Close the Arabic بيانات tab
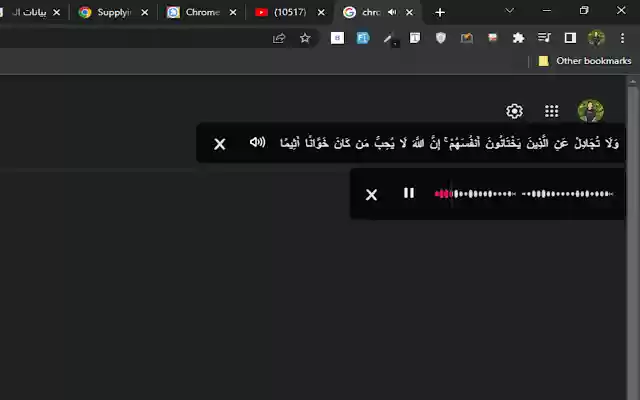This screenshot has width=640, height=400. (x=57, y=13)
